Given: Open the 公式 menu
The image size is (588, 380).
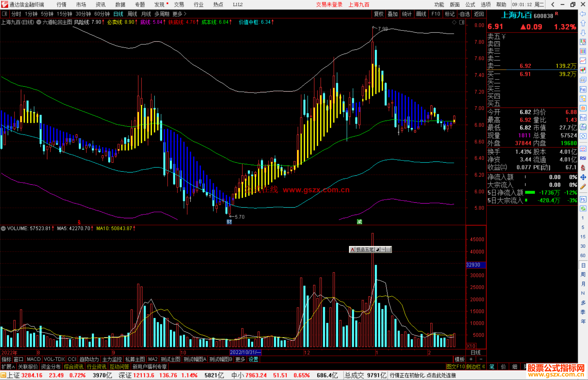Looking at the screenshot, I should click(x=470, y=5).
